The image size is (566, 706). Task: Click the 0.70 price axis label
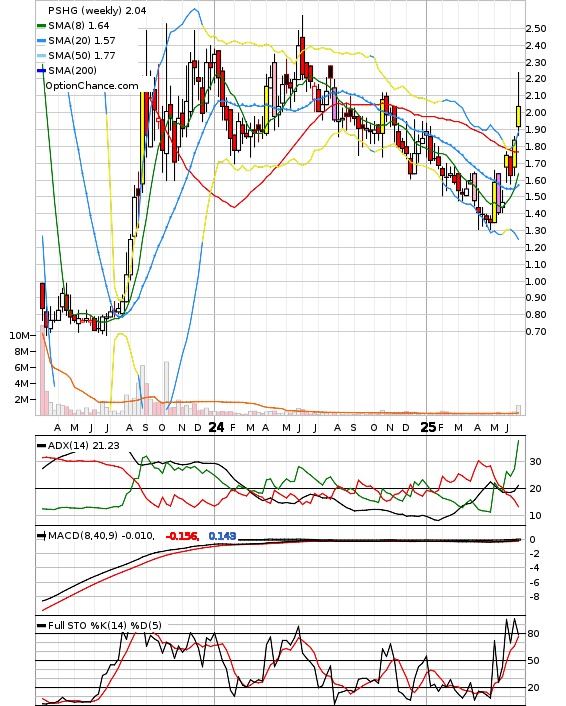click(x=536, y=331)
